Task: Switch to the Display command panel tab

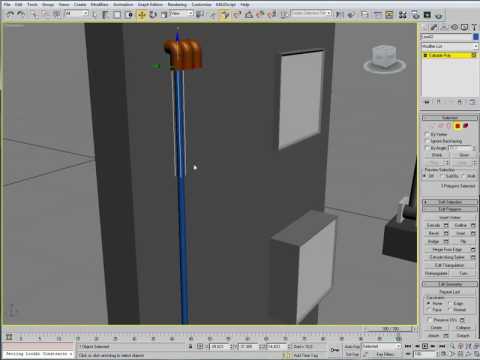Action: click(464, 27)
